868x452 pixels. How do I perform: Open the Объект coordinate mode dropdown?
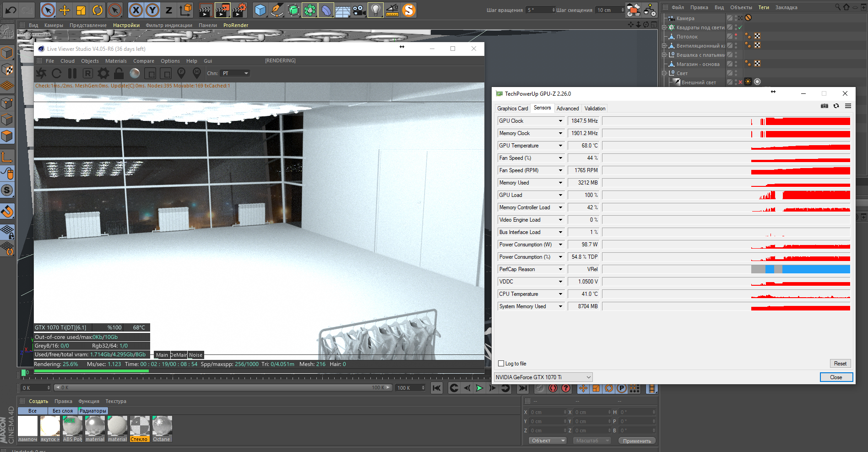(548, 441)
